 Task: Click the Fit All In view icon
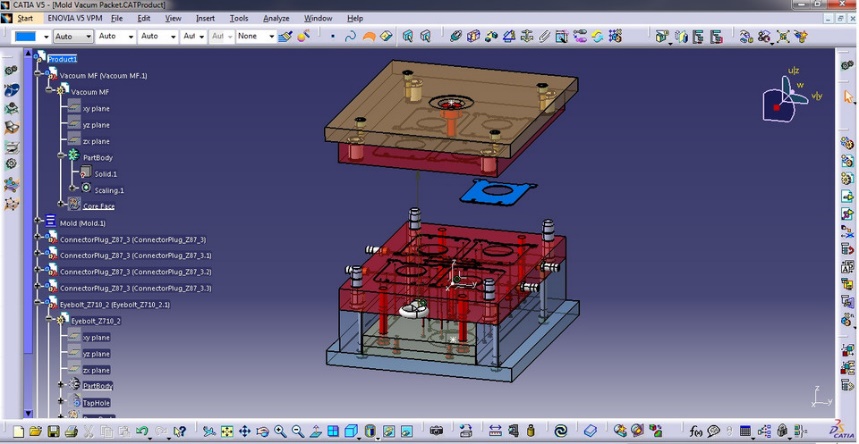point(227,432)
